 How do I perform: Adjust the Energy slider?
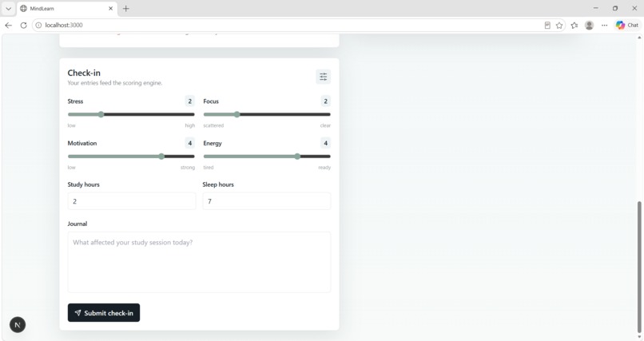pos(267,157)
